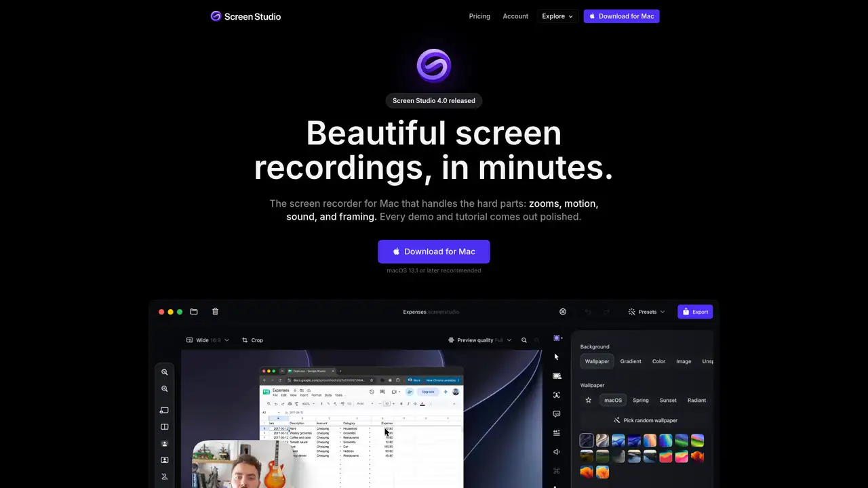The width and height of the screenshot is (868, 488).
Task: Show favorite wallpapers with the star icon
Action: tap(589, 401)
